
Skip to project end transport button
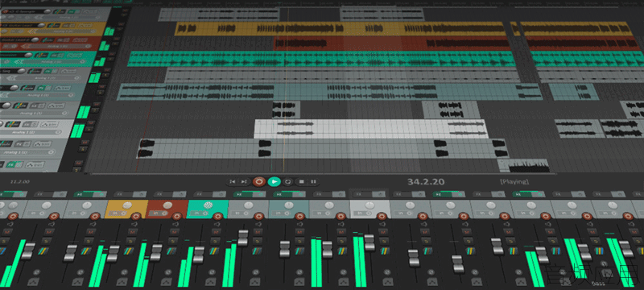[x=244, y=181]
